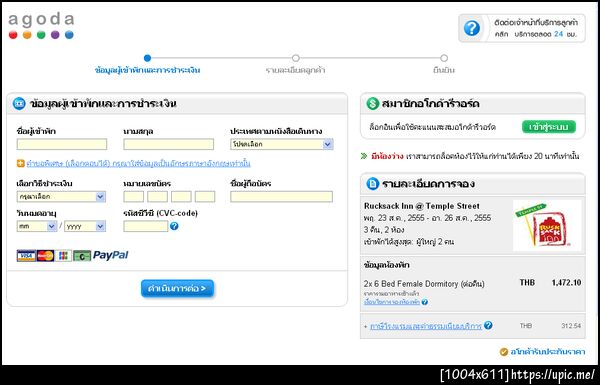Screen dimensions: 600x385
Task: Select the second step circle in progress bar
Action: [295, 58]
